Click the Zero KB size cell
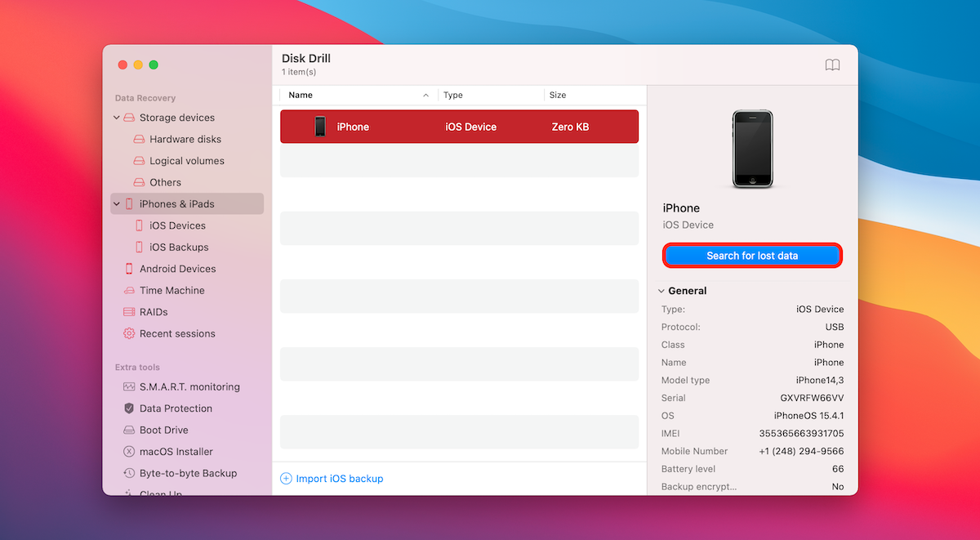Image resolution: width=980 pixels, height=540 pixels. tap(570, 127)
